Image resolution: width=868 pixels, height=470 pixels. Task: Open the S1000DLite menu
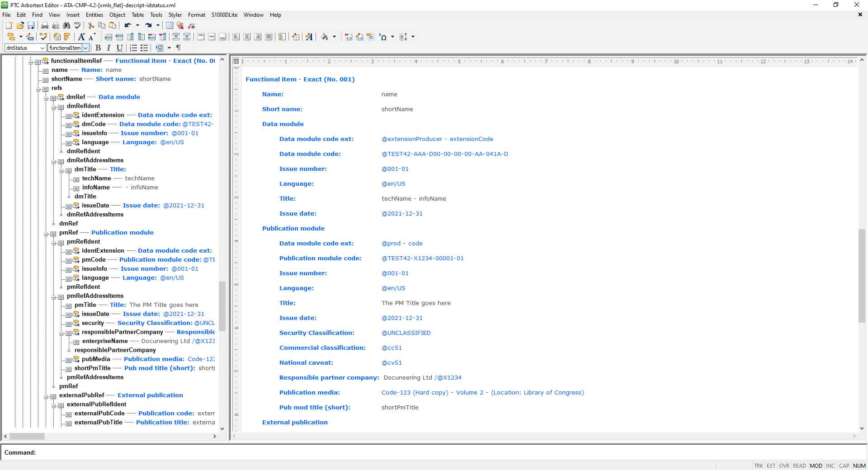pos(224,15)
